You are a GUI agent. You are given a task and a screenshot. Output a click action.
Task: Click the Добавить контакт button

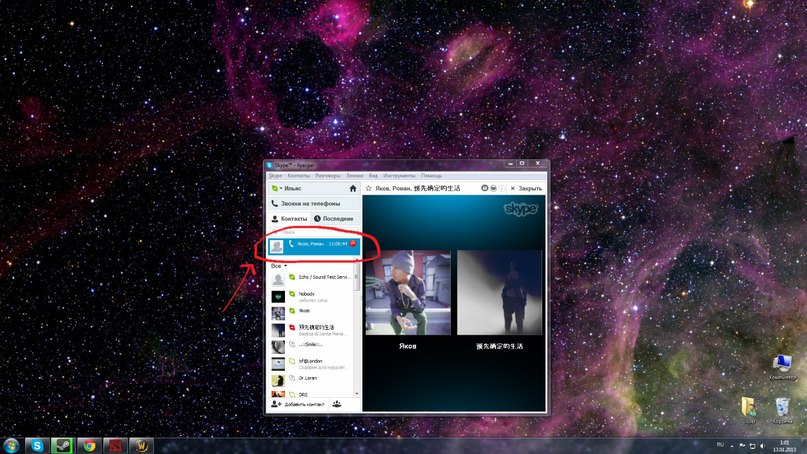298,404
